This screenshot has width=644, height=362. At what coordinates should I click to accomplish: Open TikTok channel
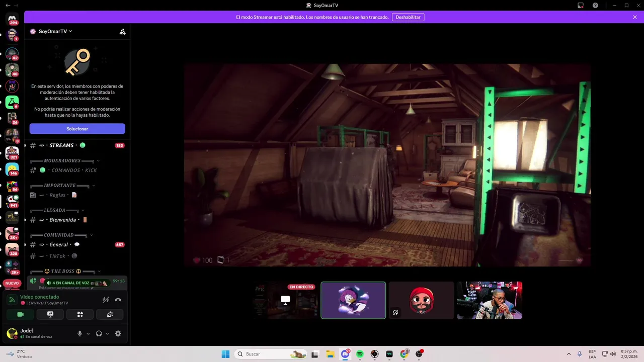pyautogui.click(x=77, y=256)
